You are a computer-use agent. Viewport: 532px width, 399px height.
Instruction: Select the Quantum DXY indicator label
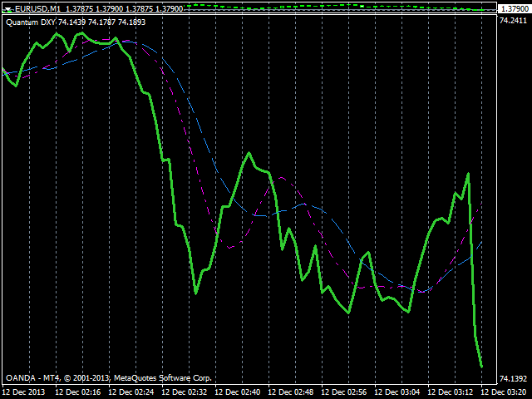(x=76, y=22)
